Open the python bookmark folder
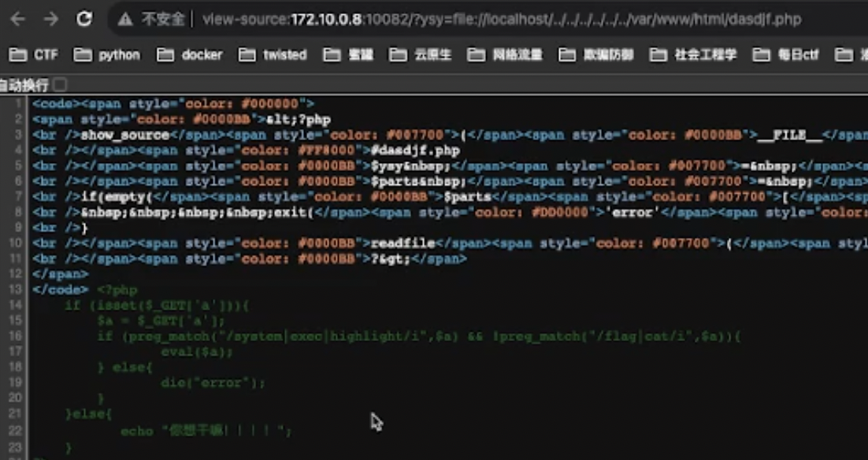 pos(106,54)
